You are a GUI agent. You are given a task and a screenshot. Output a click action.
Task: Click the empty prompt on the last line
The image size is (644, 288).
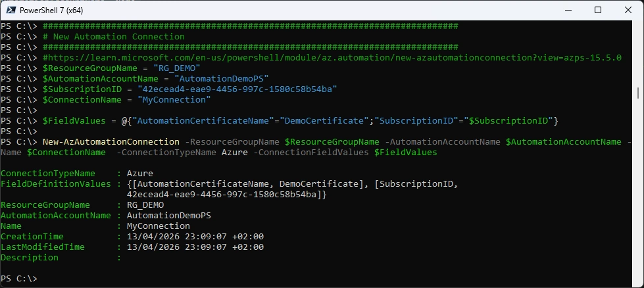coord(46,279)
